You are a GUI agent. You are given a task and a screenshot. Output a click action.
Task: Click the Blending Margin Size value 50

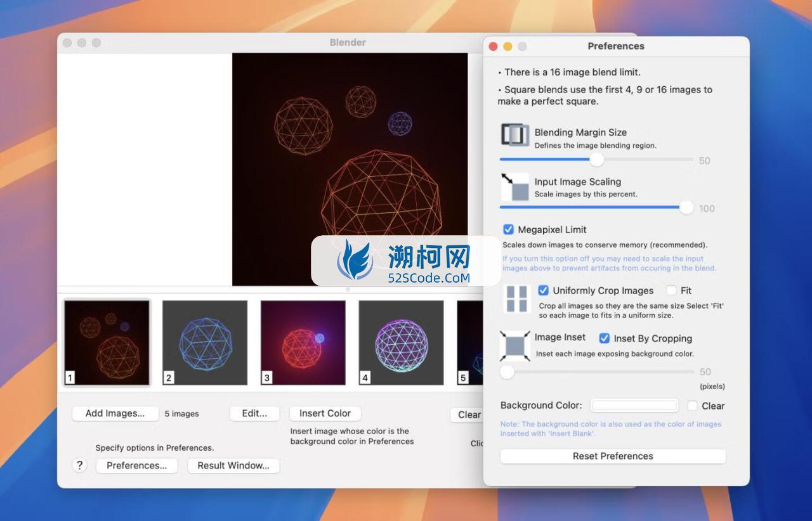(x=705, y=161)
